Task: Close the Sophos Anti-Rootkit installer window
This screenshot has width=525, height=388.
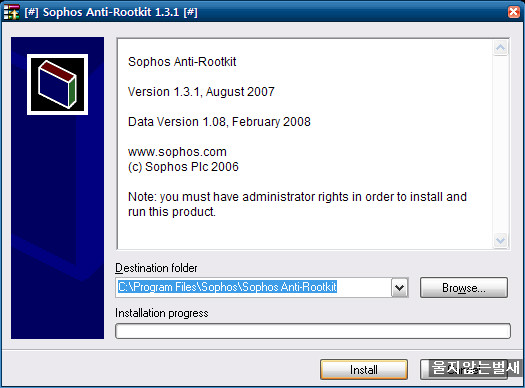Action: click(x=514, y=12)
